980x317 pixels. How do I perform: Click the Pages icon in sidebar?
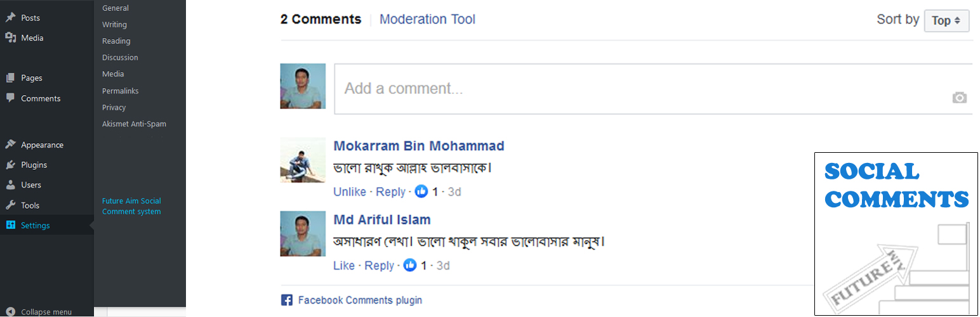pos(10,78)
